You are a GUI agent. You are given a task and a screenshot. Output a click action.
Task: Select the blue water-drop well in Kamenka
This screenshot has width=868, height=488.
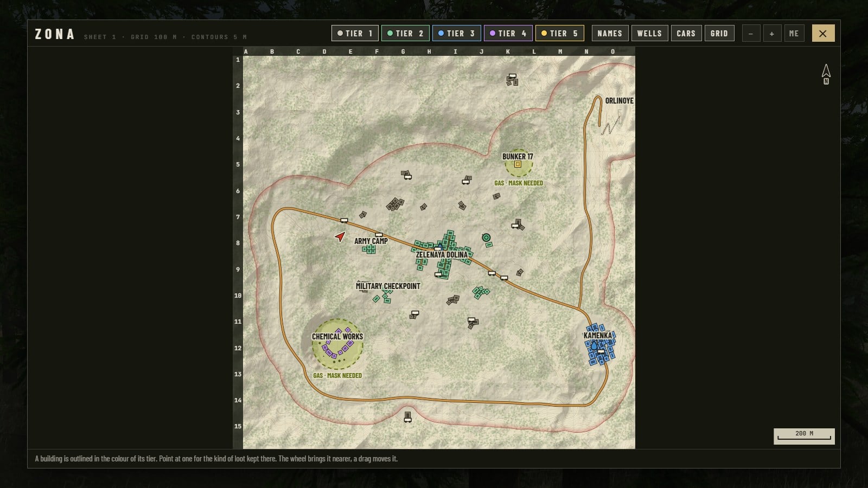(x=594, y=346)
